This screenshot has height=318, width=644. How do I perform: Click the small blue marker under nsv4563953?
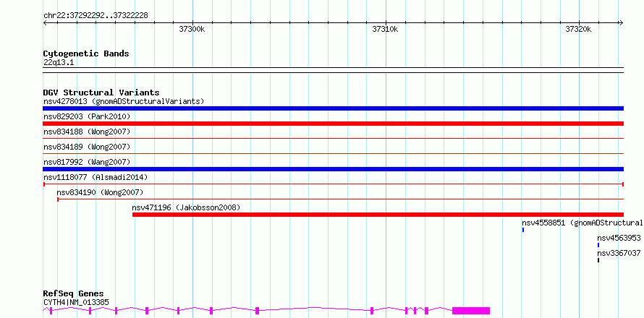[598, 245]
